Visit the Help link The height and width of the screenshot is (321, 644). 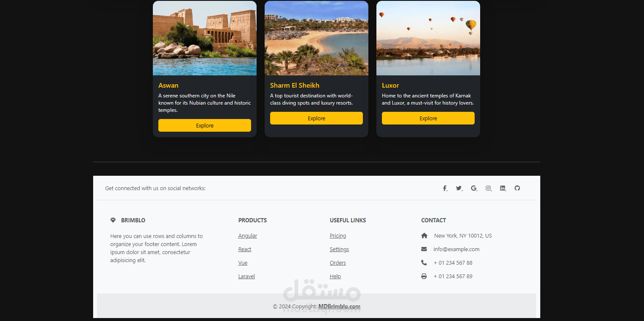[x=335, y=277]
